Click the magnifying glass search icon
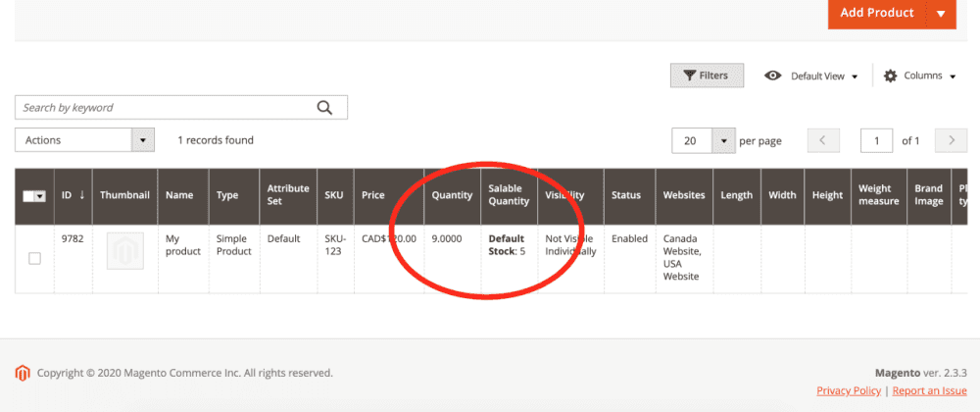The width and height of the screenshot is (980, 412). coord(324,108)
